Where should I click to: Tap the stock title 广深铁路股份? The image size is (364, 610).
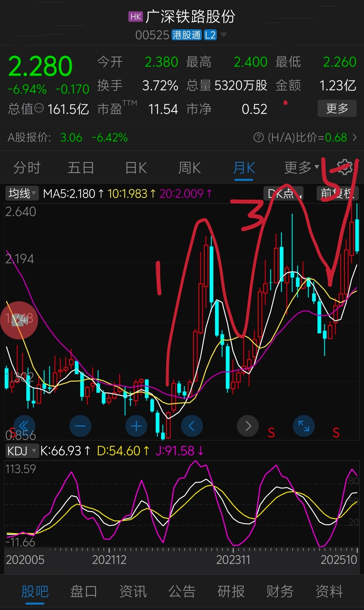[190, 17]
